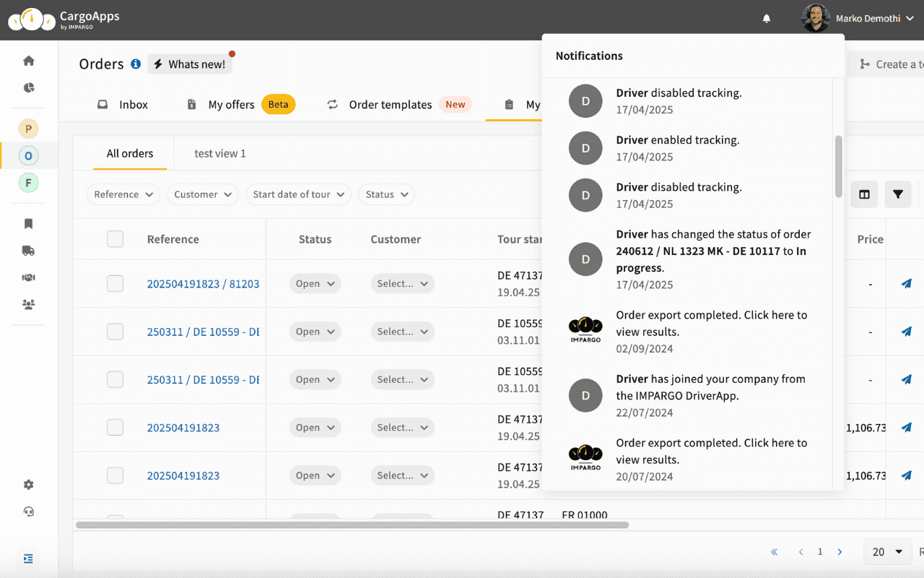Open the pie chart analytics icon
Viewport: 924px width, 578px height.
tap(29, 88)
